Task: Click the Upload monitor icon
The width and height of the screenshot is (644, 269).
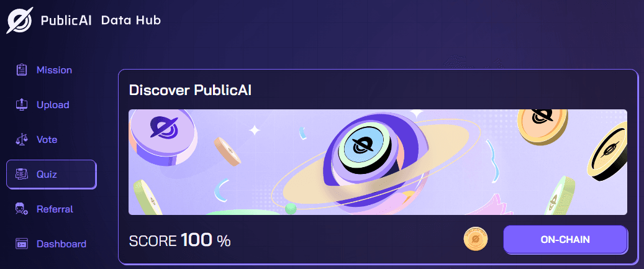Action: click(21, 105)
